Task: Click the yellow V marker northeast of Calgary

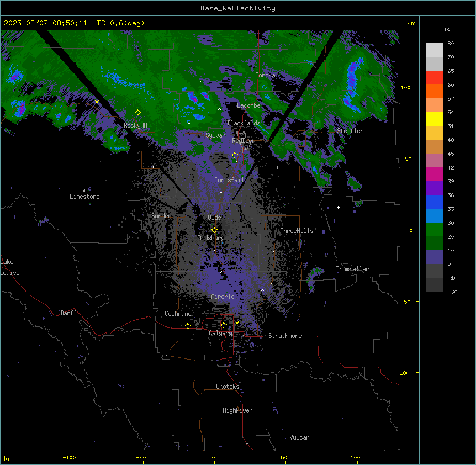Action: (237, 323)
